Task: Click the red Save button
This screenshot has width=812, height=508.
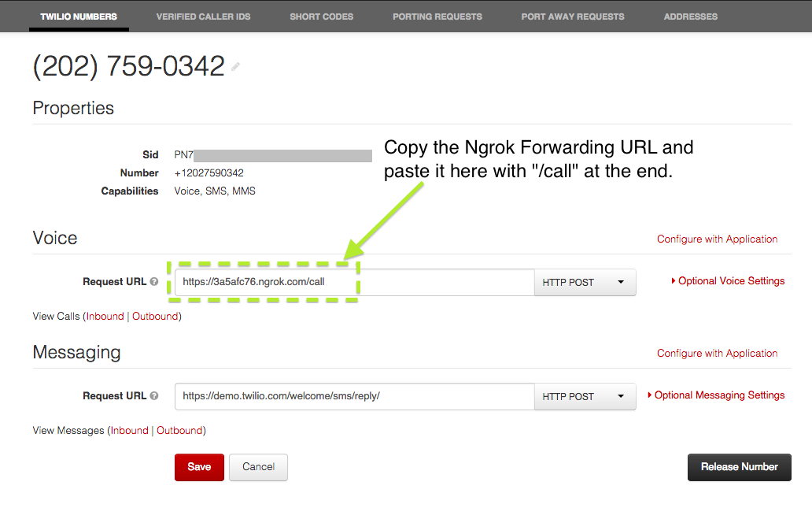Action: click(x=199, y=467)
